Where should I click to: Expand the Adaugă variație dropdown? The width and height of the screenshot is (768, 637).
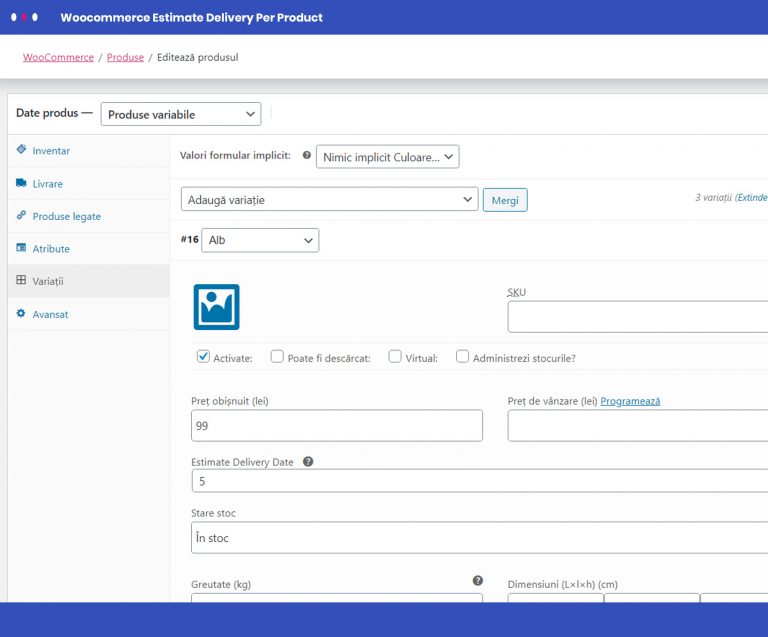point(330,199)
